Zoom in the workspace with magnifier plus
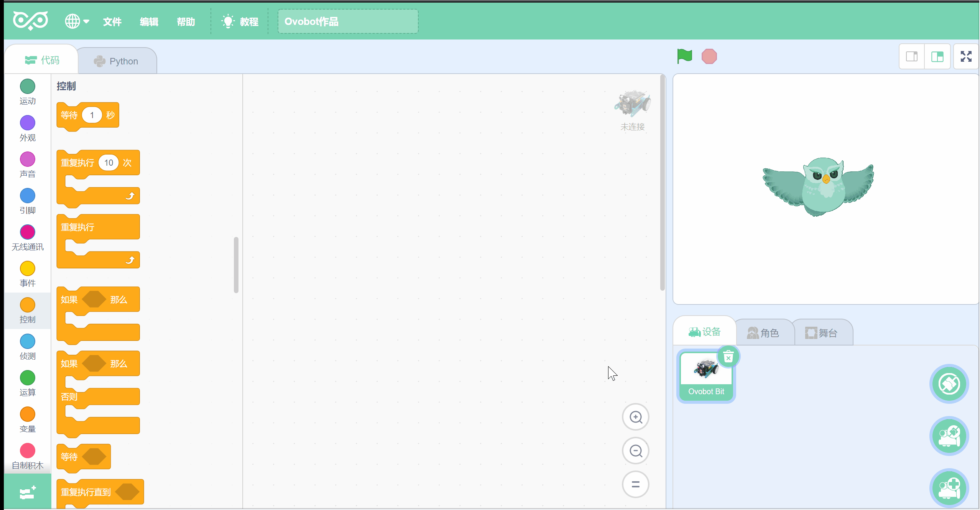980x510 pixels. pyautogui.click(x=635, y=417)
